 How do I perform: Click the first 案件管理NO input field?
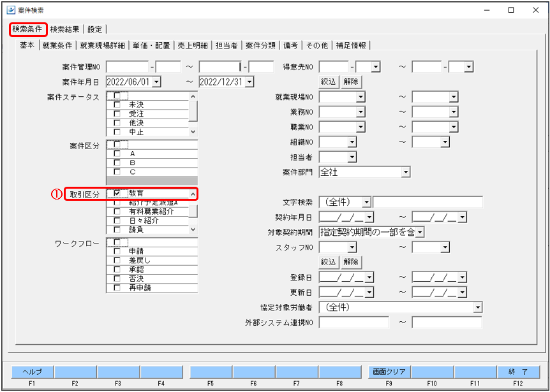[128, 66]
